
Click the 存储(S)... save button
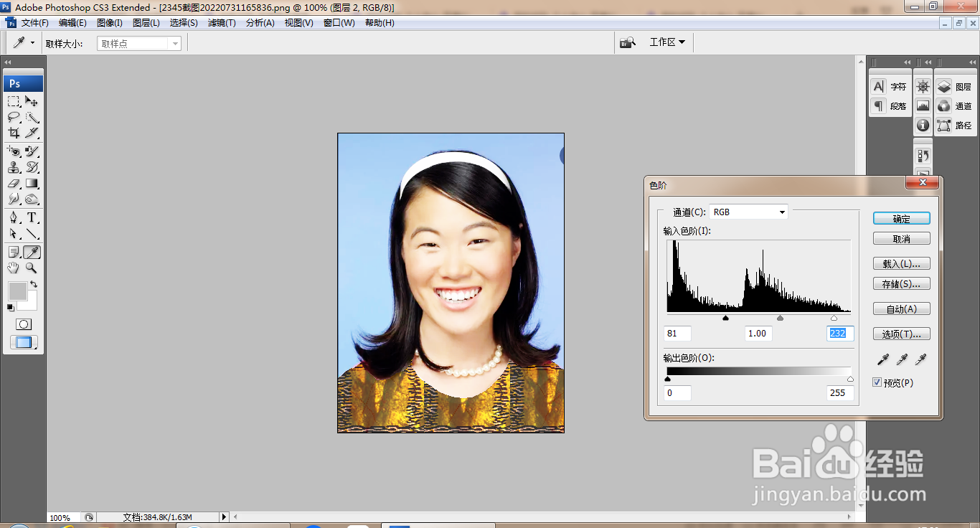click(x=902, y=284)
